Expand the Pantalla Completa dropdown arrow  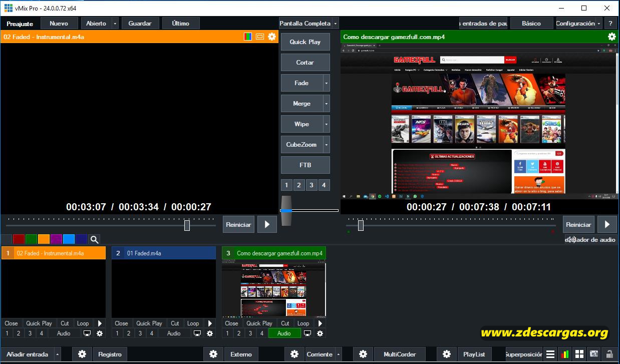pos(335,23)
